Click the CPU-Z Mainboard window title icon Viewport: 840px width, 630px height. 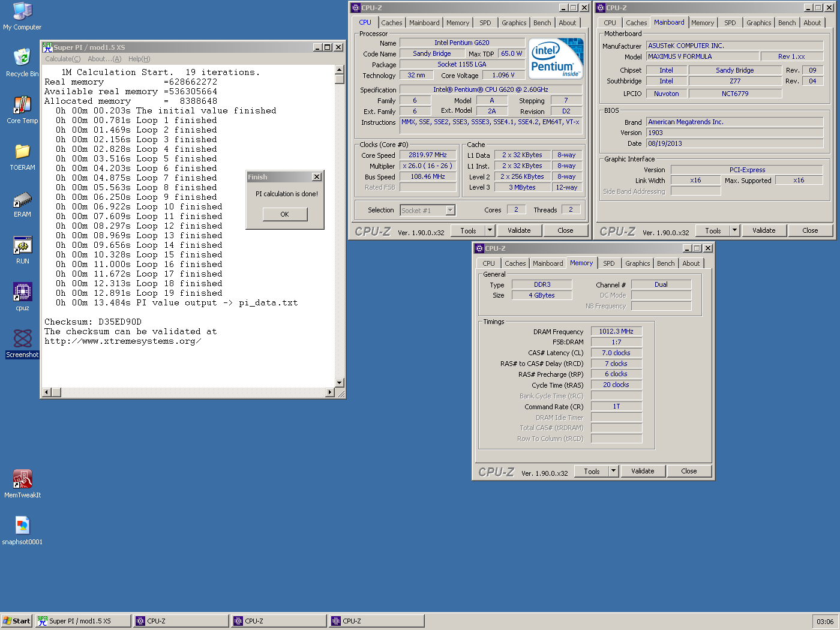pyautogui.click(x=600, y=8)
